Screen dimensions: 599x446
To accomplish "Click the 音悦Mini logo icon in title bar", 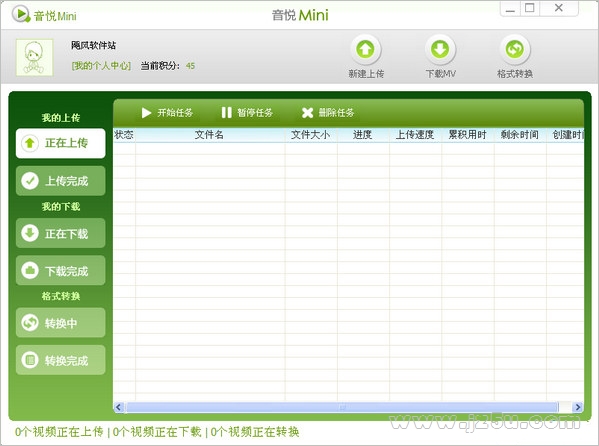I will 21,15.
